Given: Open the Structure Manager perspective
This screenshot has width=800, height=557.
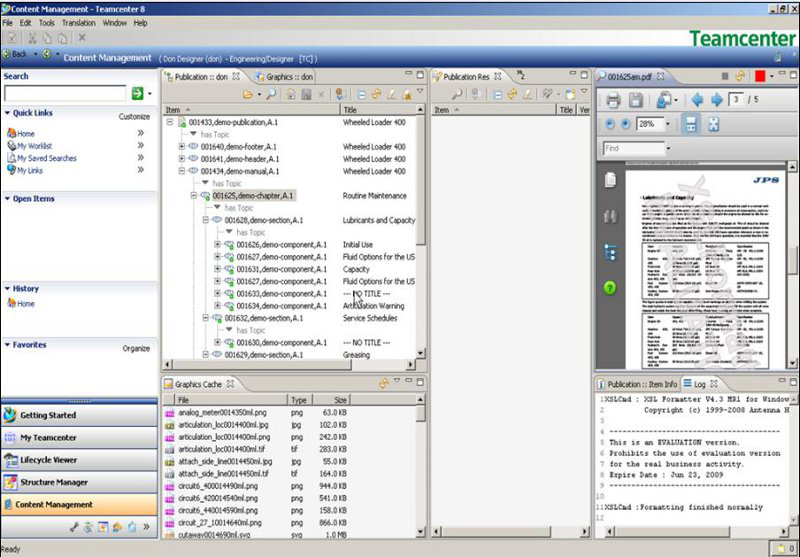Looking at the screenshot, I should (79, 483).
